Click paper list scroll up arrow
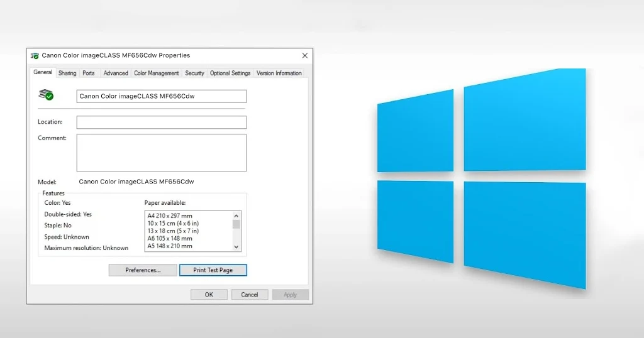The image size is (644, 338). pyautogui.click(x=236, y=215)
